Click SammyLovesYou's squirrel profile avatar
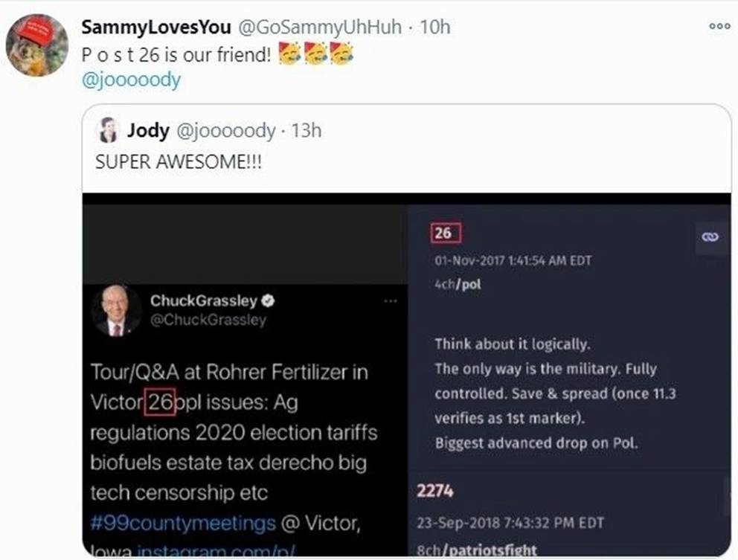This screenshot has height=560, width=738. [37, 46]
